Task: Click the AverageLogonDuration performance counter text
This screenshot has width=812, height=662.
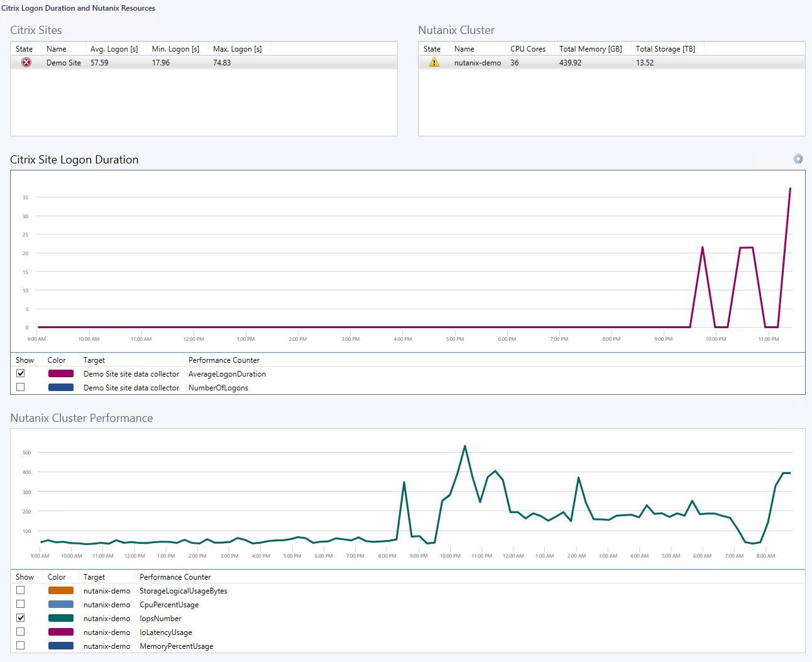Action: pyautogui.click(x=227, y=374)
